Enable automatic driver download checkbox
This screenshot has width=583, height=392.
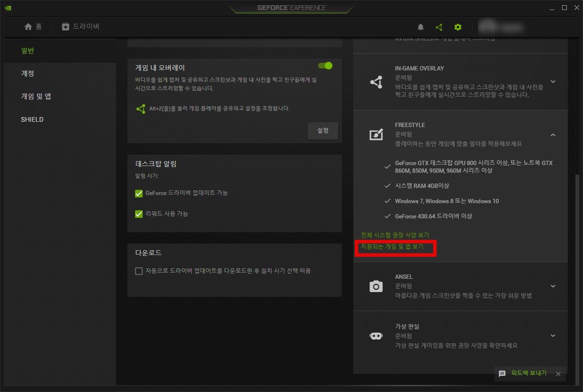tap(139, 271)
